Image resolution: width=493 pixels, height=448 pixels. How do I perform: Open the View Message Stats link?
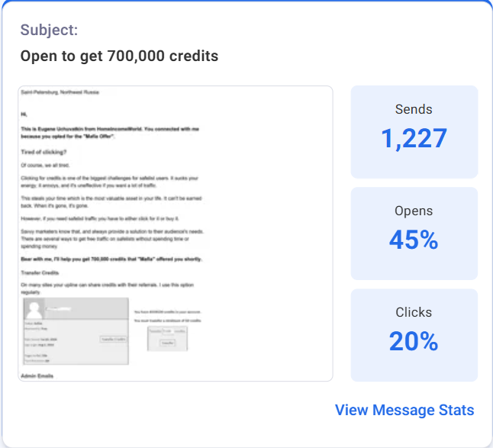(404, 410)
